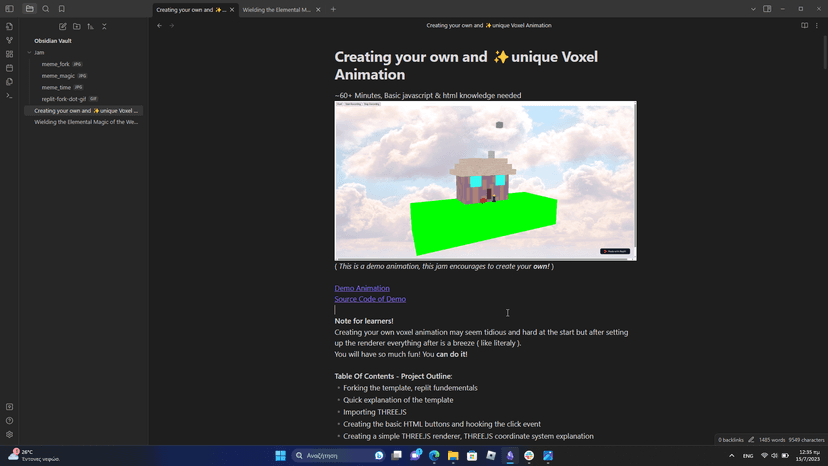Collapse the Jam folder
Viewport: 828px width, 466px height.
pyautogui.click(x=30, y=52)
